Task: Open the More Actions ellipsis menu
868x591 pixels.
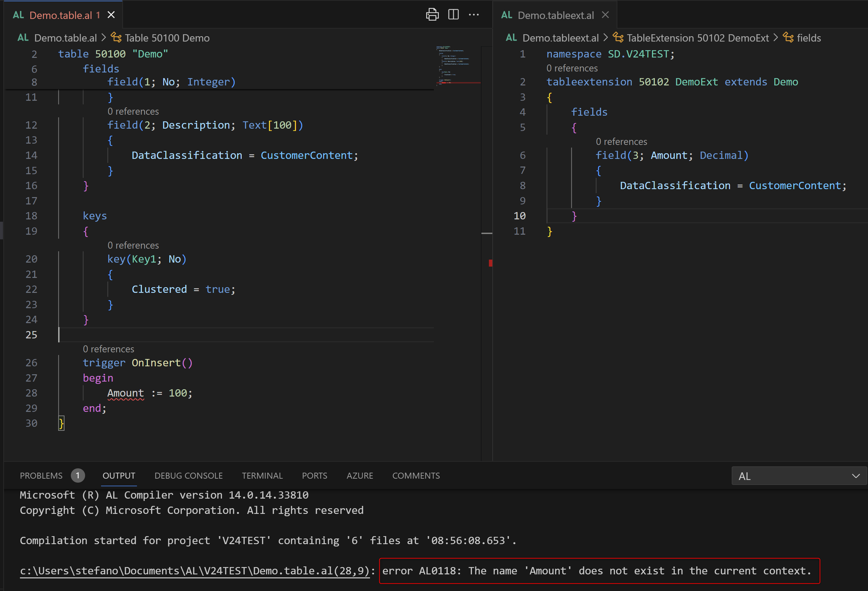Action: (474, 15)
